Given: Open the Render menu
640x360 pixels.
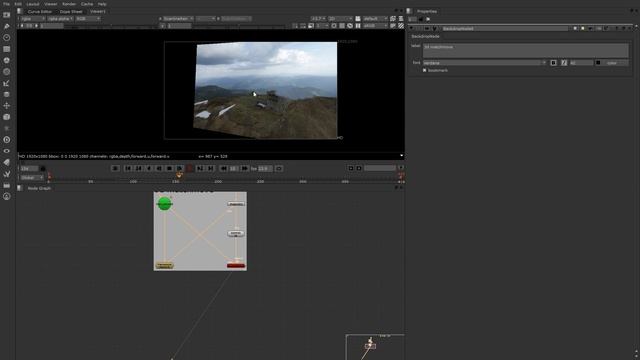Looking at the screenshot, I should tap(69, 4).
